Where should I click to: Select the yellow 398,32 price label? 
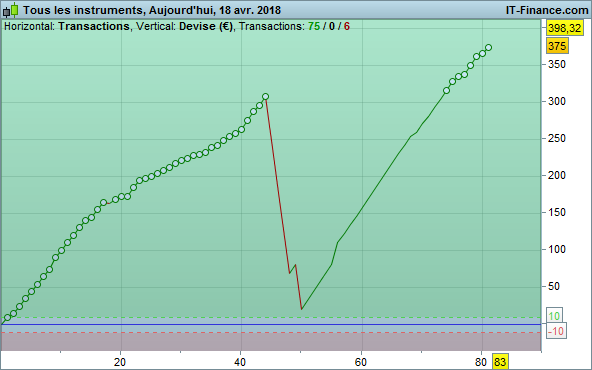565,28
